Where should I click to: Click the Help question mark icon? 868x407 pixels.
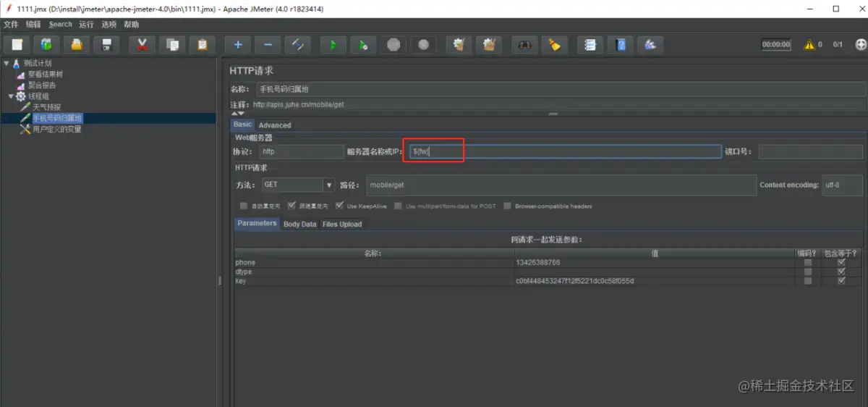tap(620, 45)
